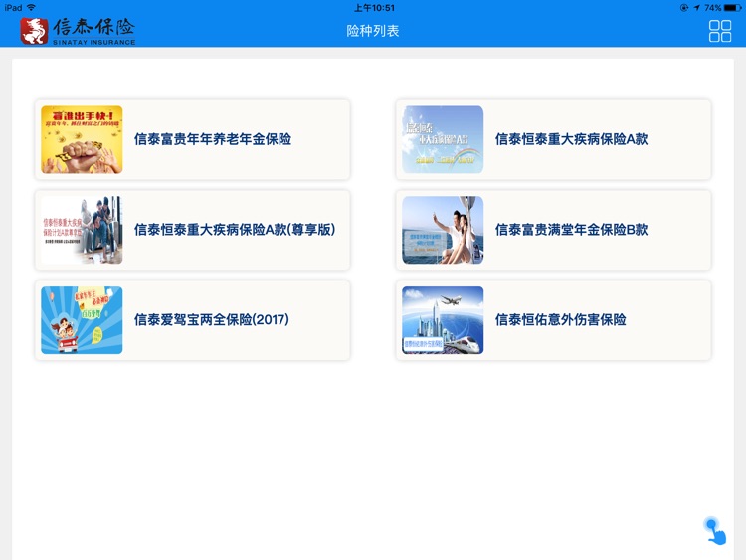Tap the rotation lock status icon

[684, 8]
